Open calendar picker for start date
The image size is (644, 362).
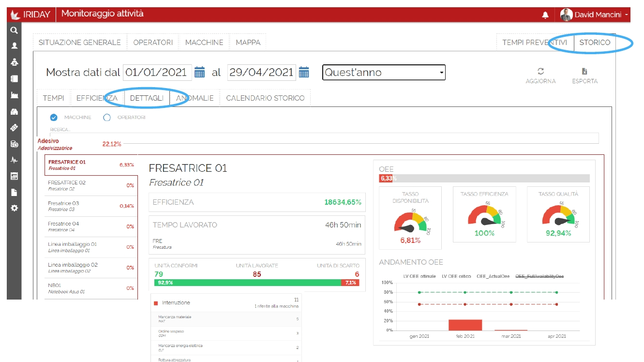point(199,73)
